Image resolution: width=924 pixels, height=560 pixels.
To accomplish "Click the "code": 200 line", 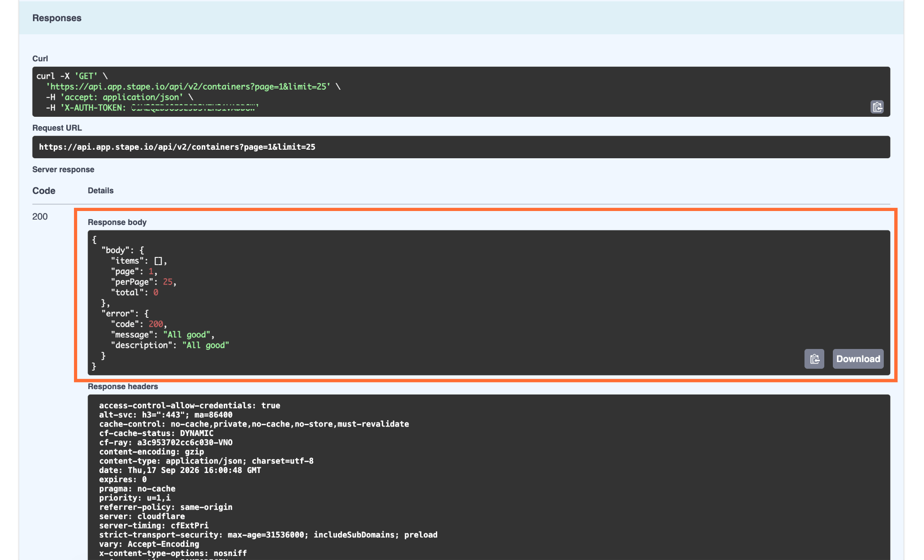I will point(139,324).
